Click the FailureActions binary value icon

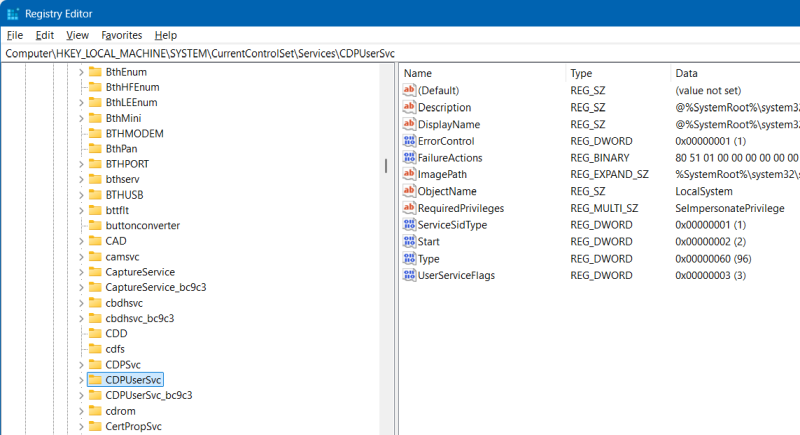click(x=408, y=158)
